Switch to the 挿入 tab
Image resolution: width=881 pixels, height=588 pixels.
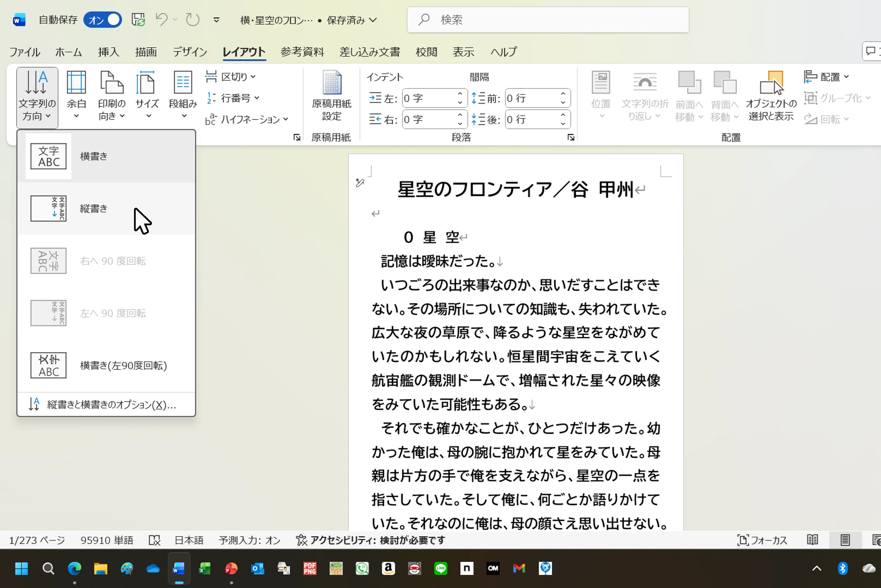point(108,52)
